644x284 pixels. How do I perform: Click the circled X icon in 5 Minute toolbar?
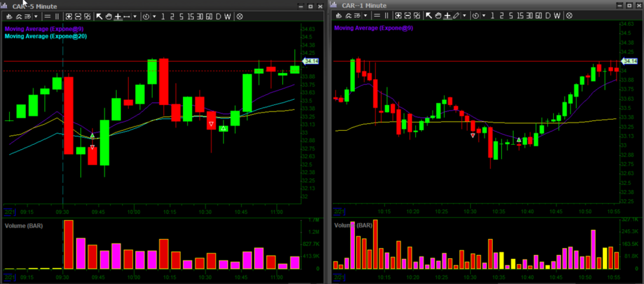(x=240, y=16)
